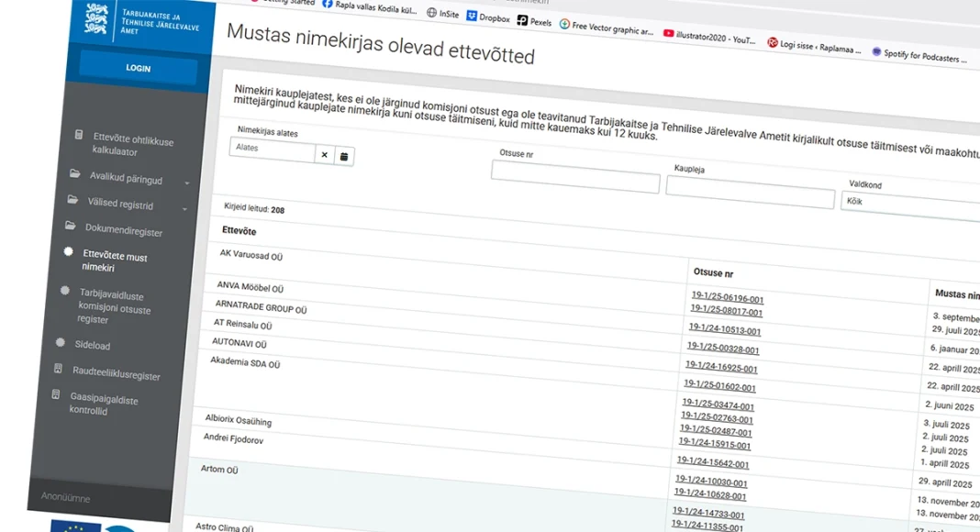
Task: Click the Spotify for Podcasters bookmark icon
Action: (x=876, y=52)
